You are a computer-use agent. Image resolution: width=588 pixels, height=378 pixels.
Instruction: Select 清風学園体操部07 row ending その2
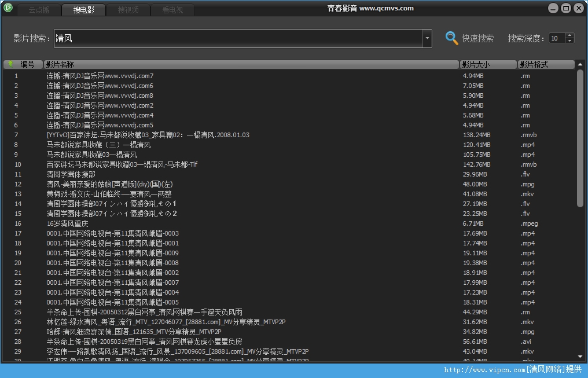(x=289, y=214)
